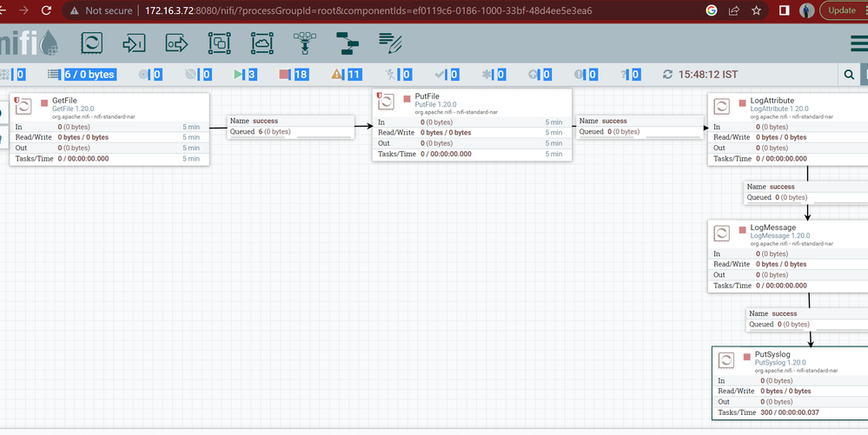The width and height of the screenshot is (868, 435).
Task: Click the LogAttribute stopped status indicator
Action: 742,103
